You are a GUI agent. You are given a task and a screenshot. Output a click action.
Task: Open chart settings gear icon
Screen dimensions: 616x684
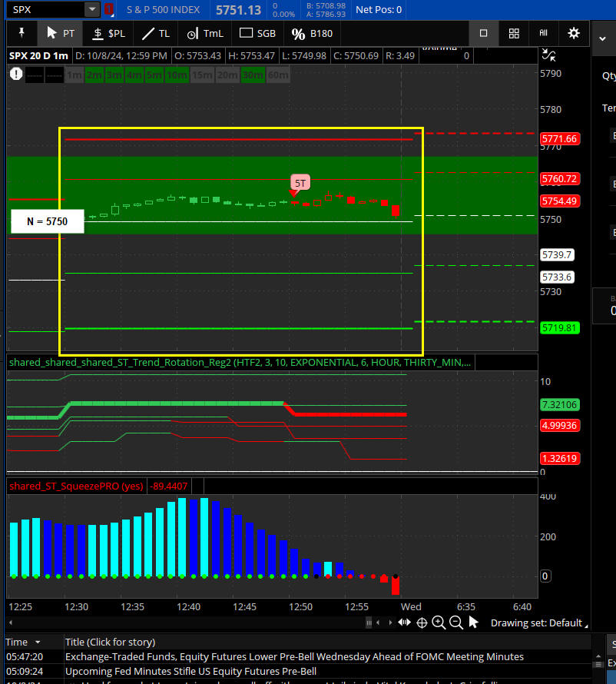[573, 33]
